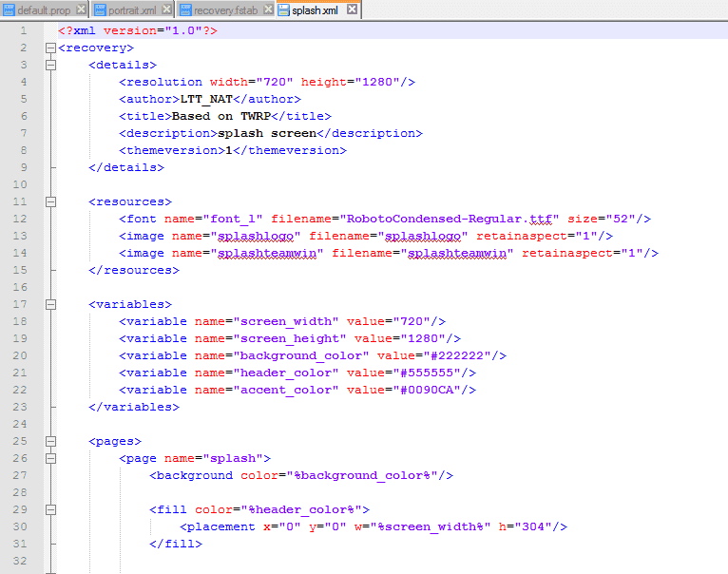Collapse the details block fold marker

point(50,65)
